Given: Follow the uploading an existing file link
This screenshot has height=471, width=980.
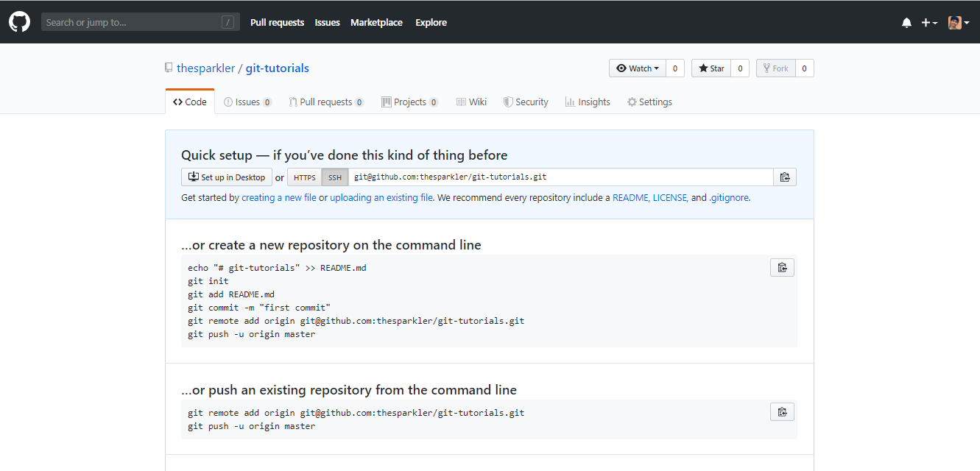Looking at the screenshot, I should point(381,198).
